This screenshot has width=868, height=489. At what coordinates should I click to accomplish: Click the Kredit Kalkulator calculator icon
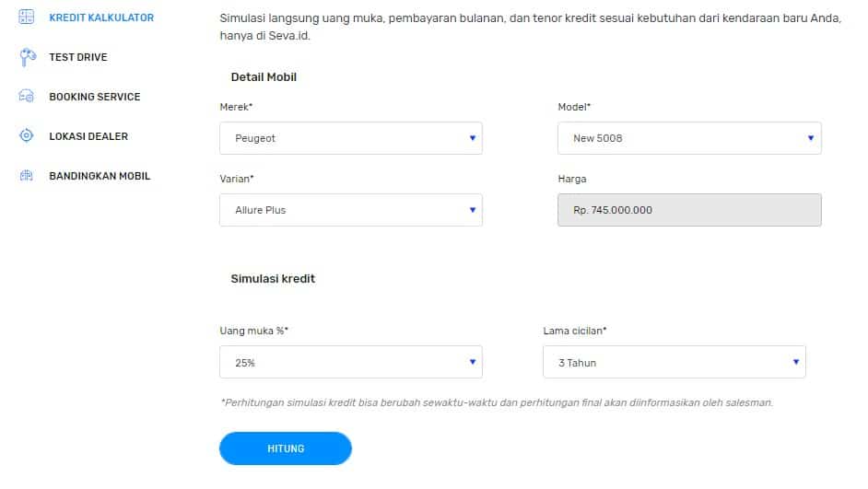[26, 17]
